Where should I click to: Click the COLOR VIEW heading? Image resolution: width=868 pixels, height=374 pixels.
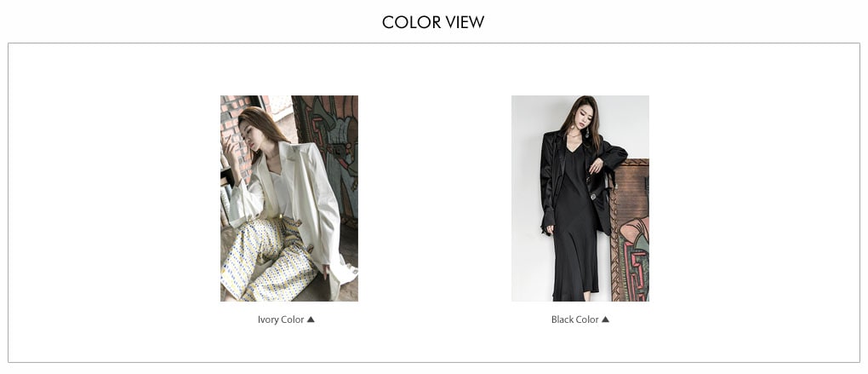click(433, 22)
